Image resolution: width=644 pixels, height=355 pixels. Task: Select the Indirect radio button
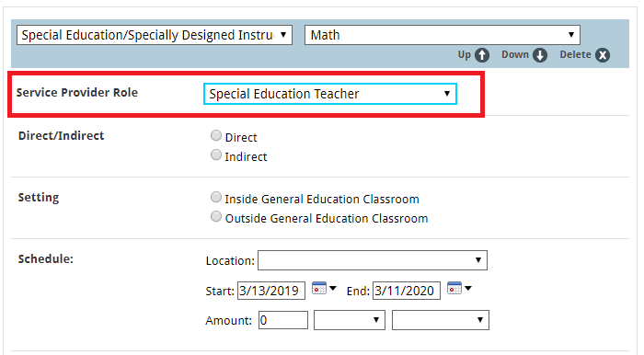pos(216,155)
